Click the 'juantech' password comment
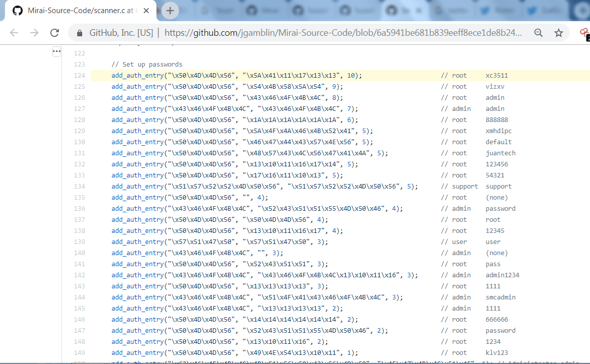Viewport: 590px width, 364px height. tap(500, 153)
